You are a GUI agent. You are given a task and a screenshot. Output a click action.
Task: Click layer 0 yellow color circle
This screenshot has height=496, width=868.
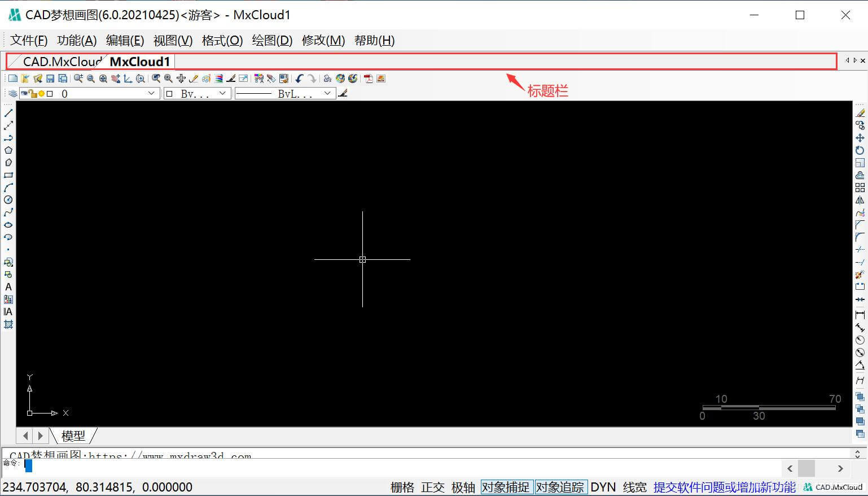[x=41, y=94]
